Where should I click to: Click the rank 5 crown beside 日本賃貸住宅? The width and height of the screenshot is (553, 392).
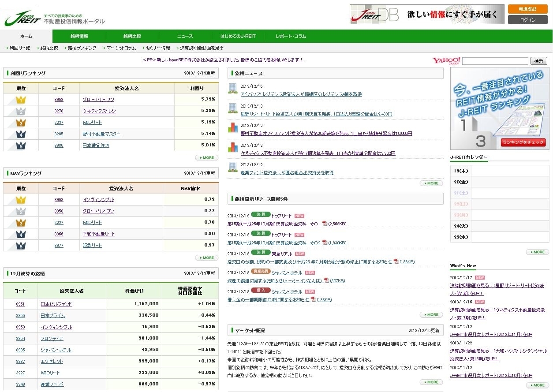(21, 146)
